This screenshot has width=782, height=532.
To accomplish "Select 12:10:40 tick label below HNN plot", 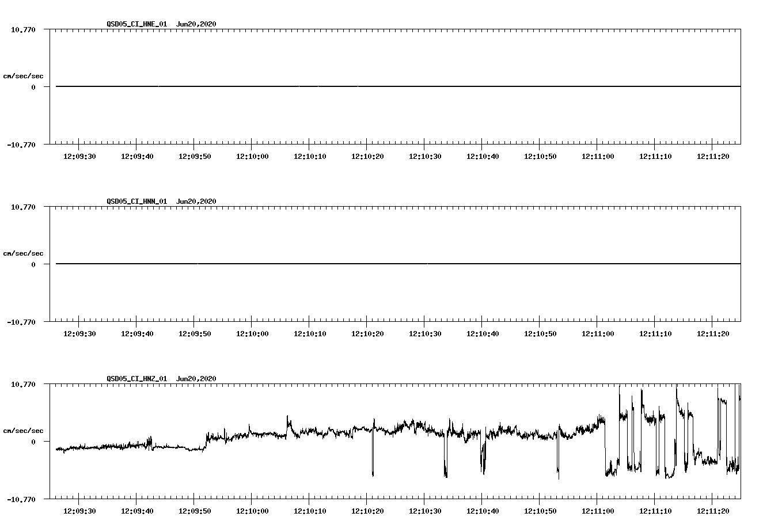I will pos(483,334).
